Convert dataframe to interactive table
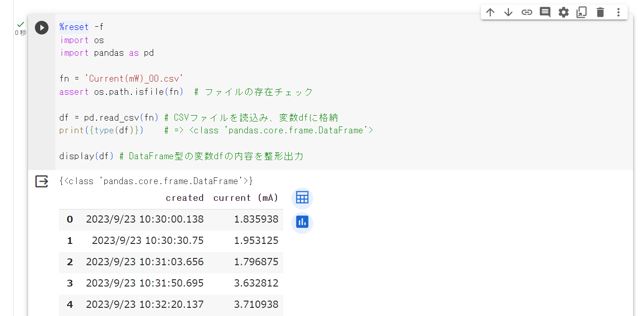The height and width of the screenshot is (316, 644). click(302, 198)
